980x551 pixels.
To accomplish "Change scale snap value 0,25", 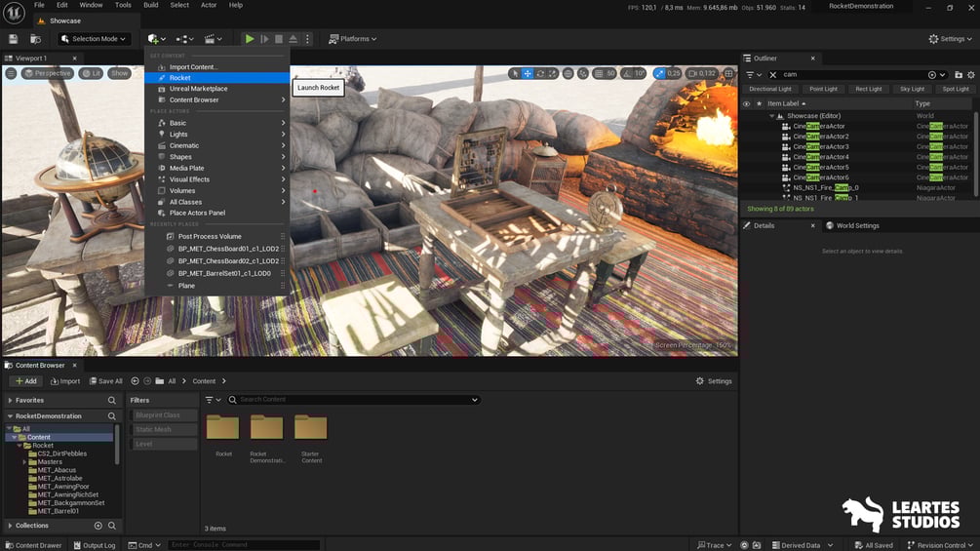I will pos(674,74).
